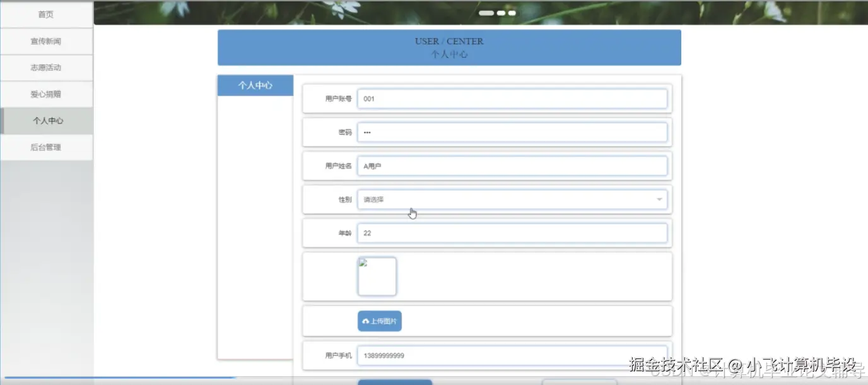Go to 宣传新闻 in the sidebar
868x385 pixels.
(46, 41)
